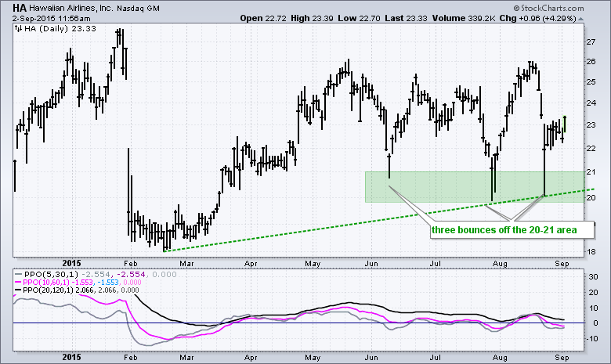The width and height of the screenshot is (611, 364).
Task: Click the Aug label under the PPO panel
Action: (x=500, y=358)
